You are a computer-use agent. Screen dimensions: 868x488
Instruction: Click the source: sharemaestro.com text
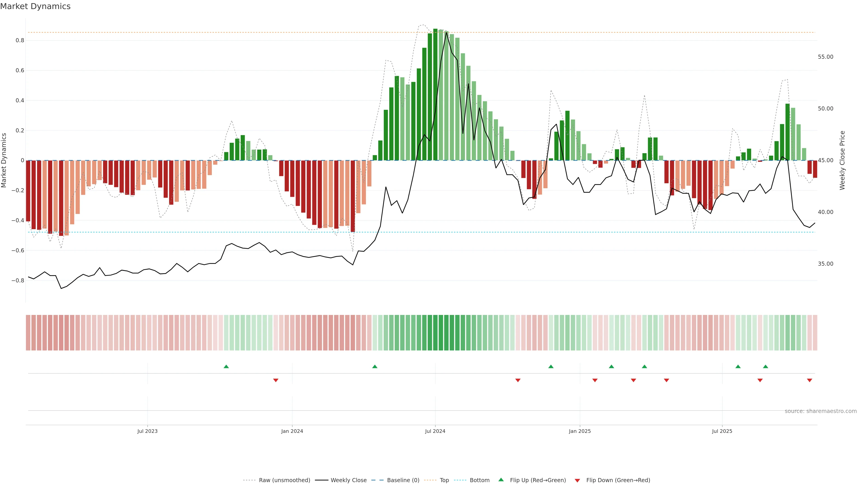click(821, 411)
